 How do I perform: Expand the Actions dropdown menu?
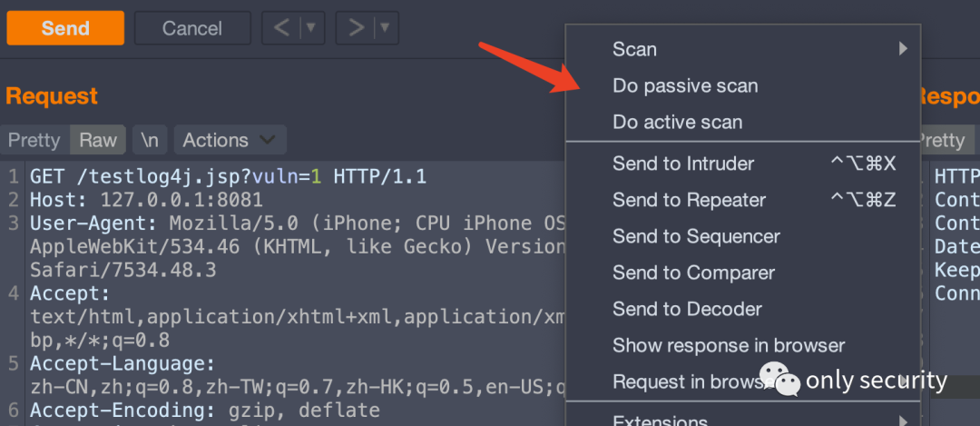click(x=229, y=140)
